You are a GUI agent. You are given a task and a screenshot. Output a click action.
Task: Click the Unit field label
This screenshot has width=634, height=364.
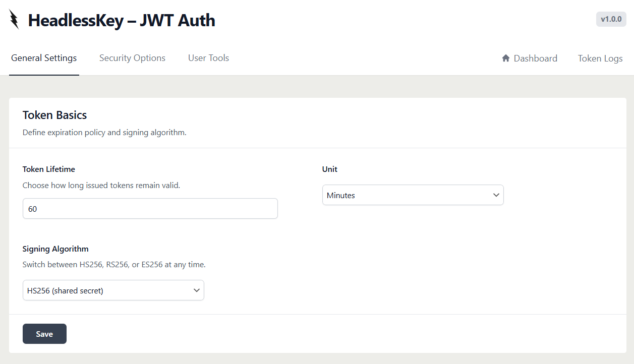[330, 169]
